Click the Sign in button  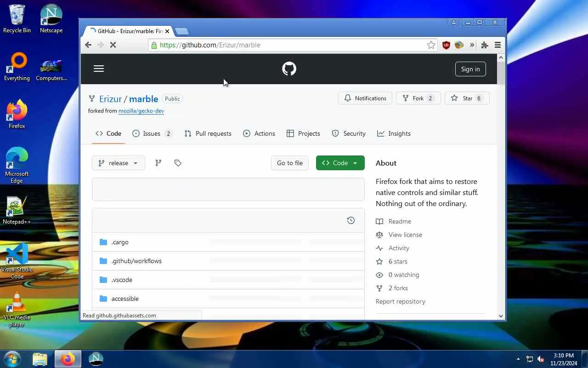coord(470,69)
